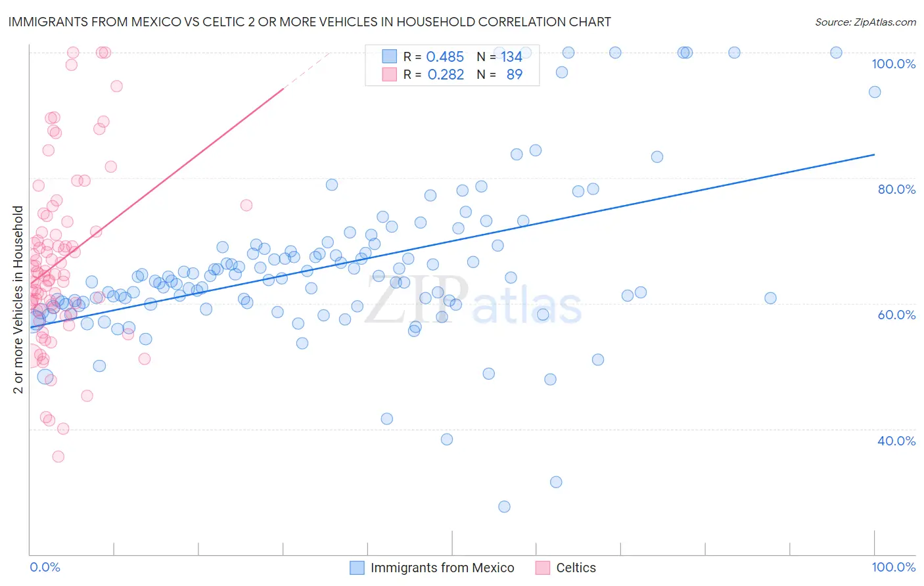Click the N = 89 sample count
This screenshot has width=924, height=586.
click(499, 74)
